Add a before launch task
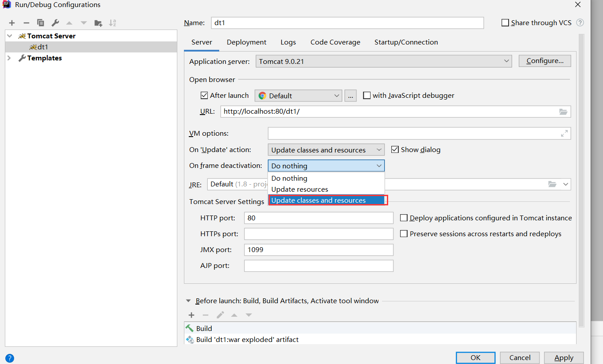Screen dimensions: 603x364 tap(191, 315)
